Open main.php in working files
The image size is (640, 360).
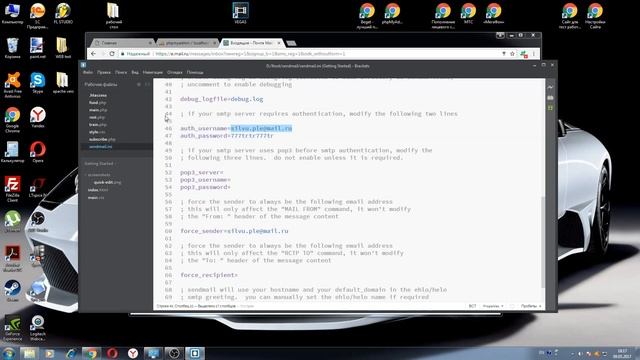pyautogui.click(x=98, y=110)
